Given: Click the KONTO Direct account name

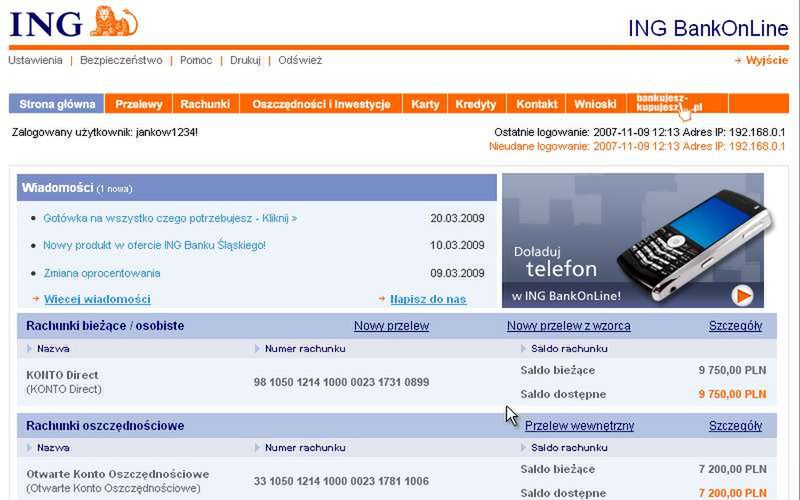Looking at the screenshot, I should (x=62, y=375).
